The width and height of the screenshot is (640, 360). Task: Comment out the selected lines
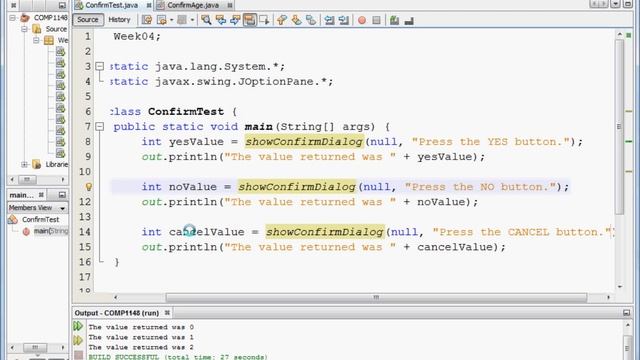(x=394, y=20)
